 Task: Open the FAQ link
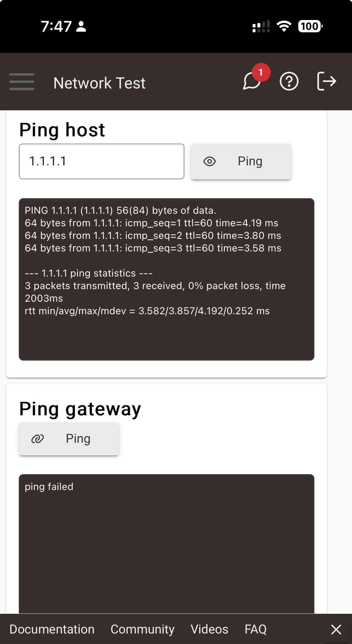[x=256, y=629]
